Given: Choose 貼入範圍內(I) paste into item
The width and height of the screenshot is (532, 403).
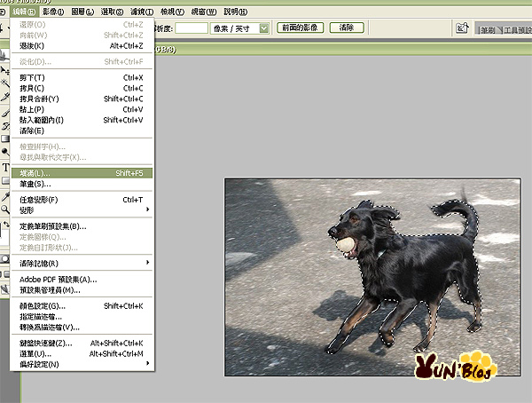Looking at the screenshot, I should 82,120.
